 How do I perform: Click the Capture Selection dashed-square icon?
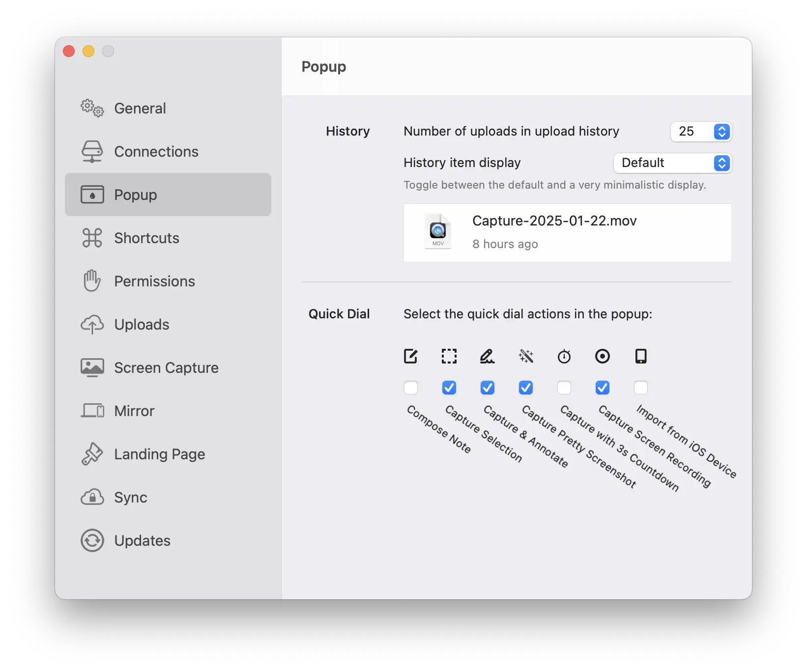point(449,356)
